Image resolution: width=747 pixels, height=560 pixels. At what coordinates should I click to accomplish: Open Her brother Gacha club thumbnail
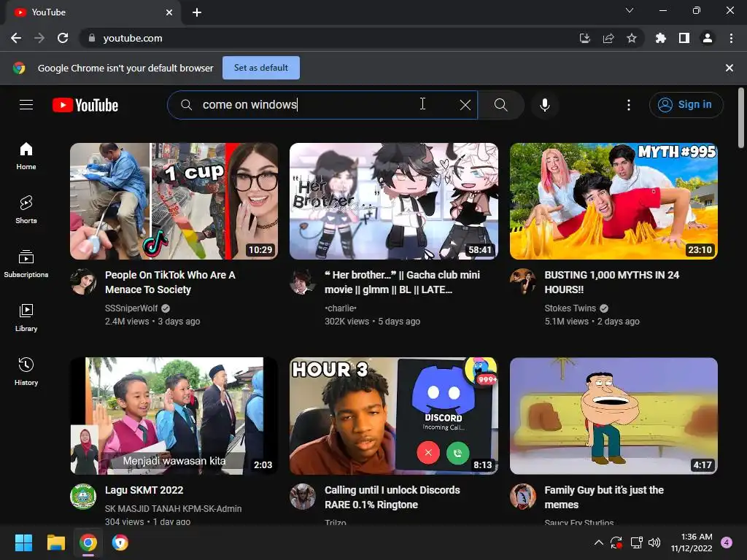tap(394, 201)
